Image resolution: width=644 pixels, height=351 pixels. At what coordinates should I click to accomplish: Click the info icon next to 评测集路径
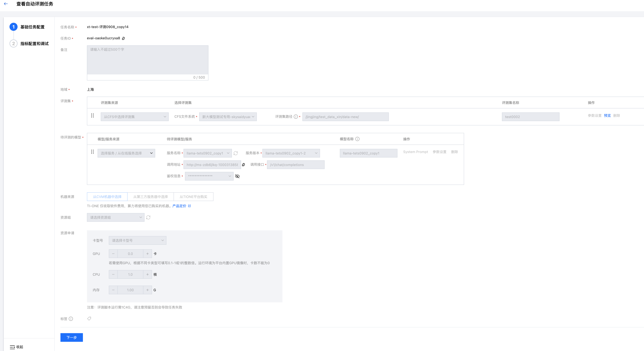296,117
